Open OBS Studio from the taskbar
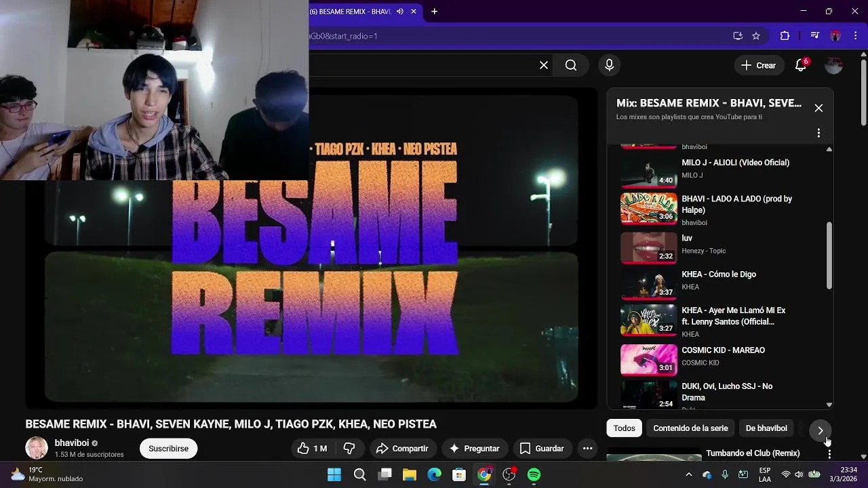Image resolution: width=868 pixels, height=488 pixels. coord(509,475)
